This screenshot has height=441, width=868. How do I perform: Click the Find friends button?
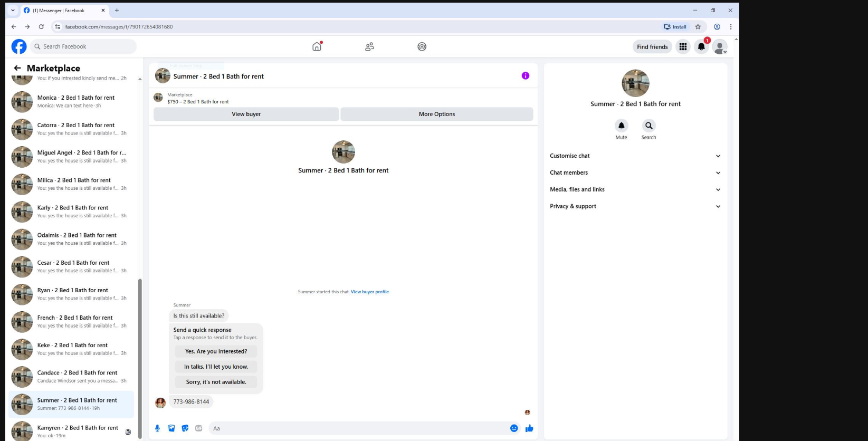coord(652,46)
